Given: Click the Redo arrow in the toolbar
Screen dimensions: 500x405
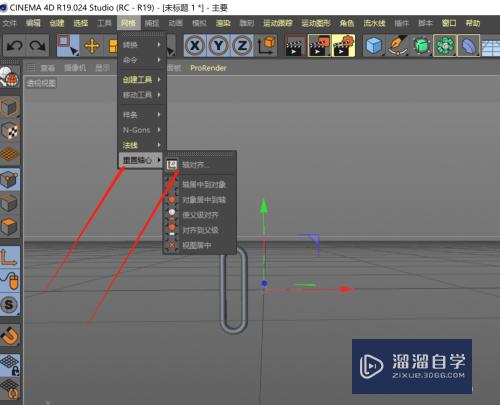Looking at the screenshot, I should pyautogui.click(x=37, y=45).
